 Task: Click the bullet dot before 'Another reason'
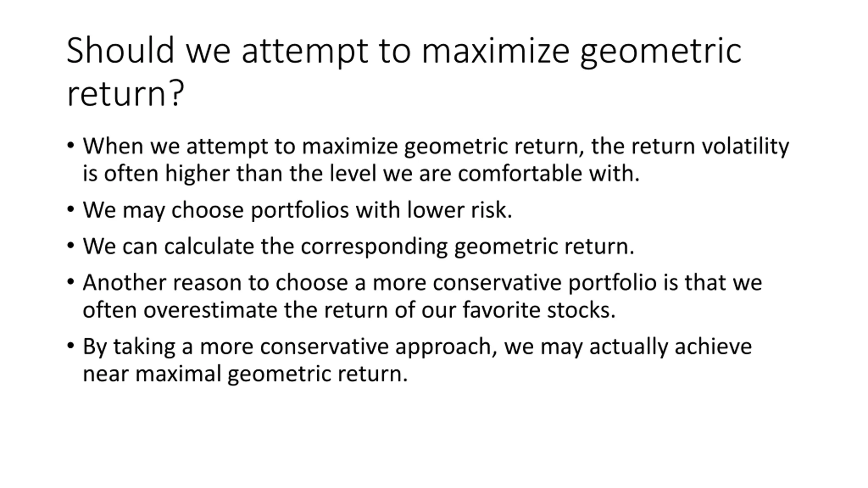click(71, 282)
